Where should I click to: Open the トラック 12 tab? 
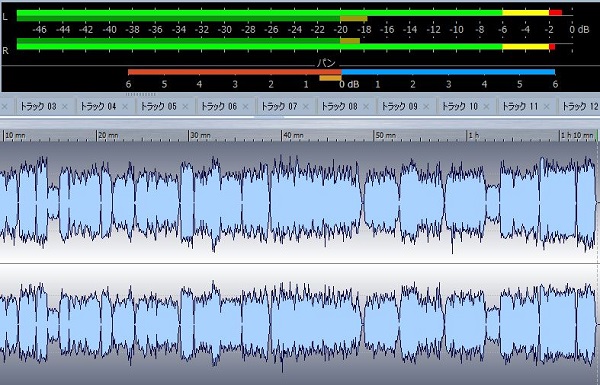[579, 106]
